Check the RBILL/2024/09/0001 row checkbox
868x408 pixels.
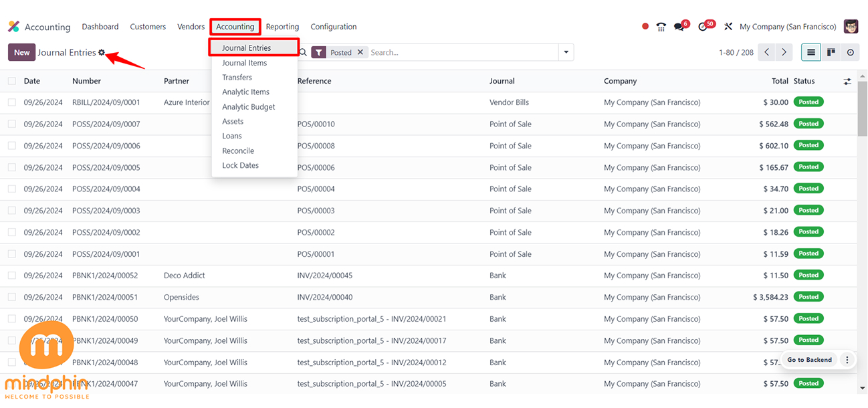(x=12, y=102)
